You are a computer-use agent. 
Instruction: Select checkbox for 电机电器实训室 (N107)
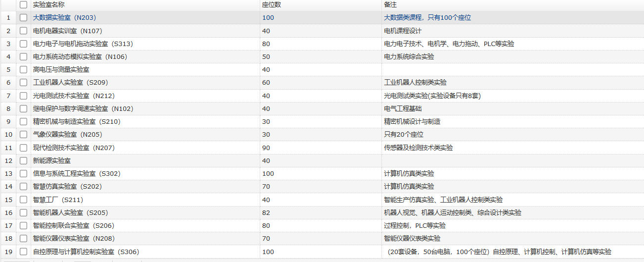tap(23, 31)
